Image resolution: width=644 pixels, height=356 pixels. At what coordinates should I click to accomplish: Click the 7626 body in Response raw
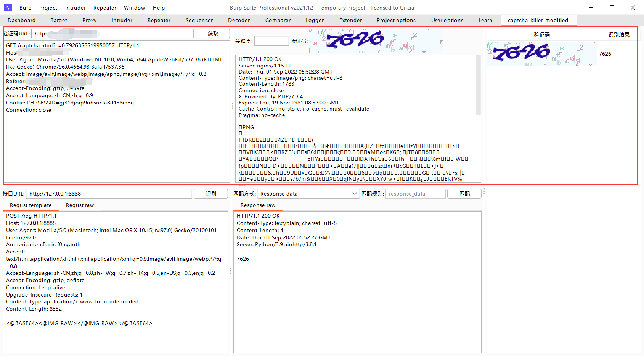(243, 259)
